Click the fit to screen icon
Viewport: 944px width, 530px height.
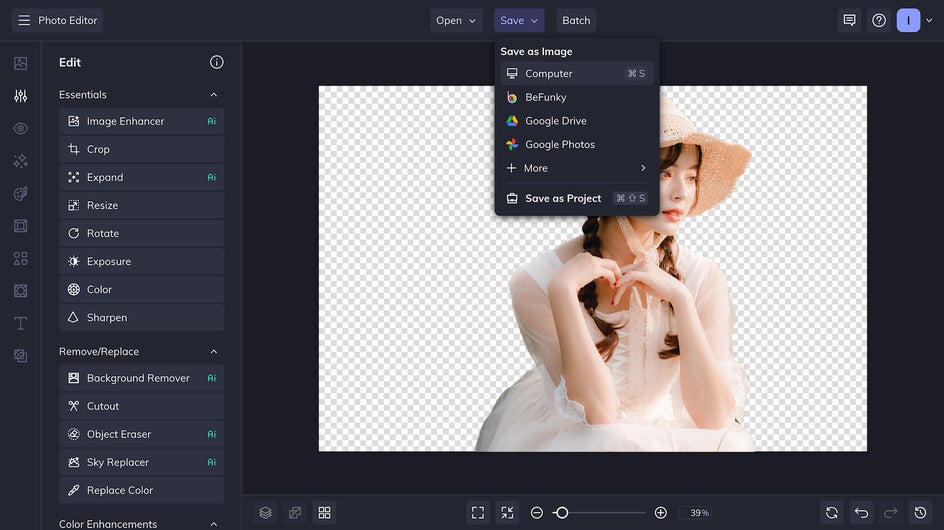[478, 512]
